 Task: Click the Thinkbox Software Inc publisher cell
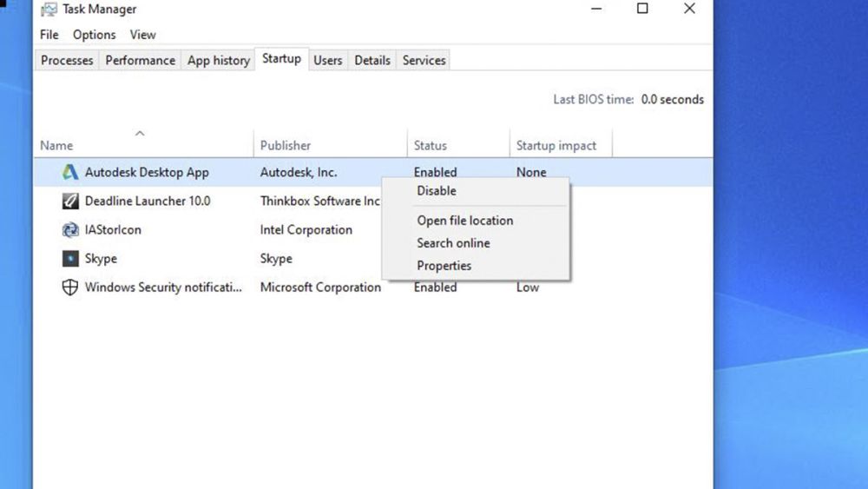point(320,201)
